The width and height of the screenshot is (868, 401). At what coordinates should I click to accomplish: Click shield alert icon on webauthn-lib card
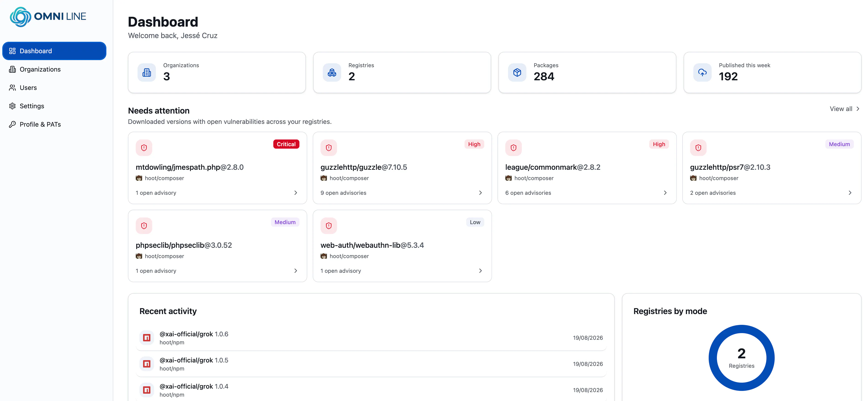pos(329,226)
